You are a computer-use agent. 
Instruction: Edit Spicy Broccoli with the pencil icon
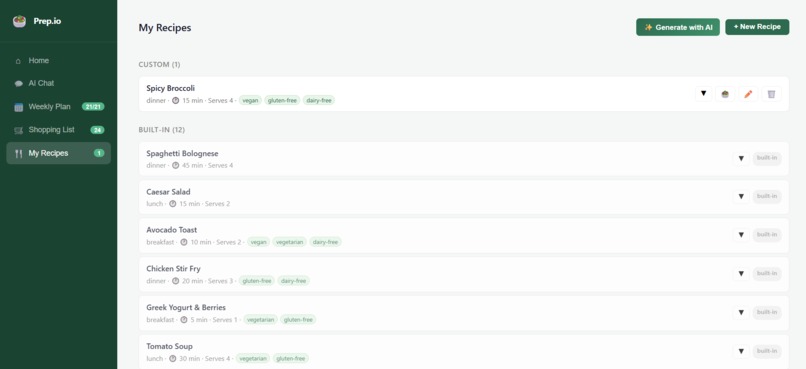[748, 94]
